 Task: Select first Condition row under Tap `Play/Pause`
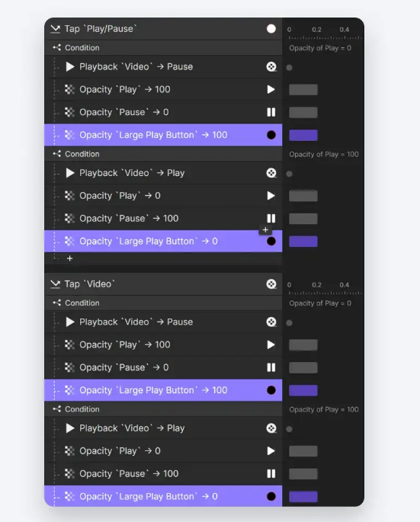click(163, 47)
